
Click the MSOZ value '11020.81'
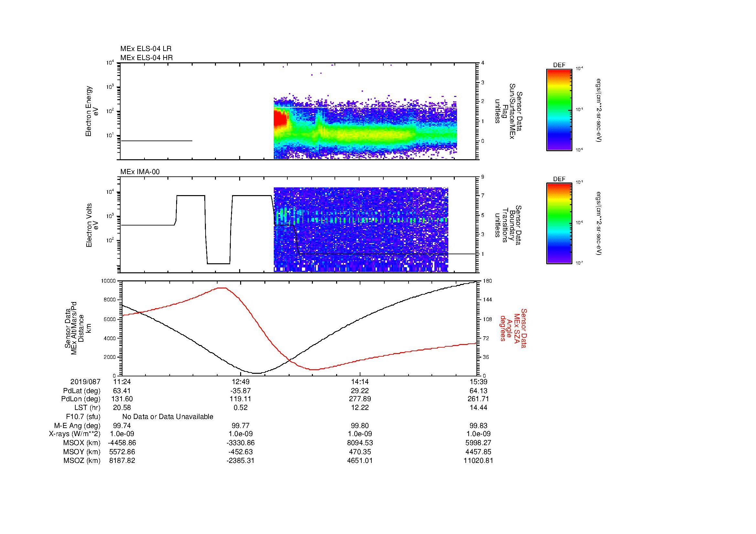click(x=479, y=461)
